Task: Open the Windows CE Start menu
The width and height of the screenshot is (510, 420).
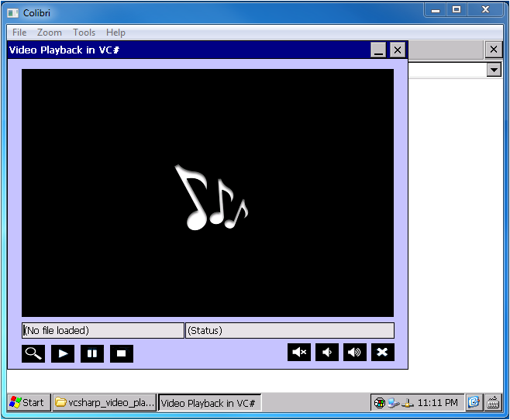Action: 29,402
